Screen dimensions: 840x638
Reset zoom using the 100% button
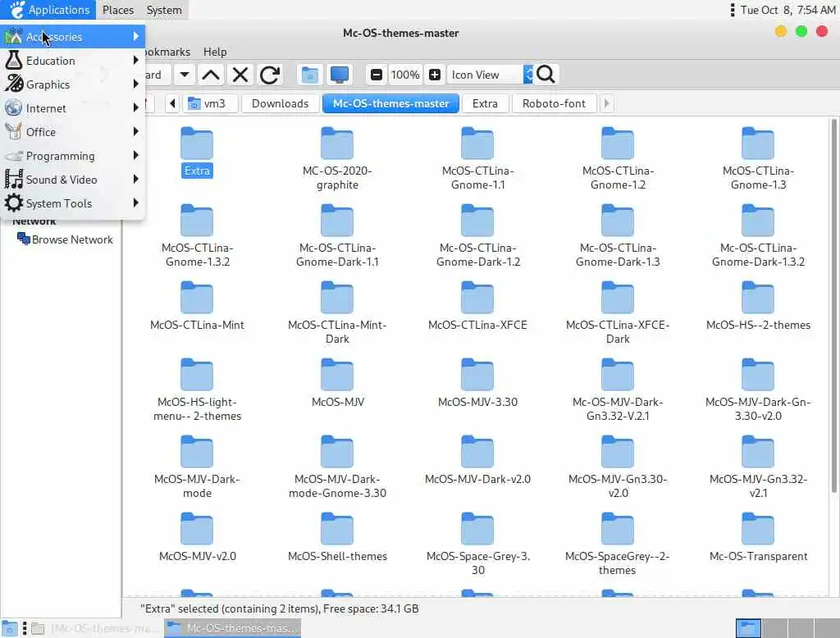[405, 75]
